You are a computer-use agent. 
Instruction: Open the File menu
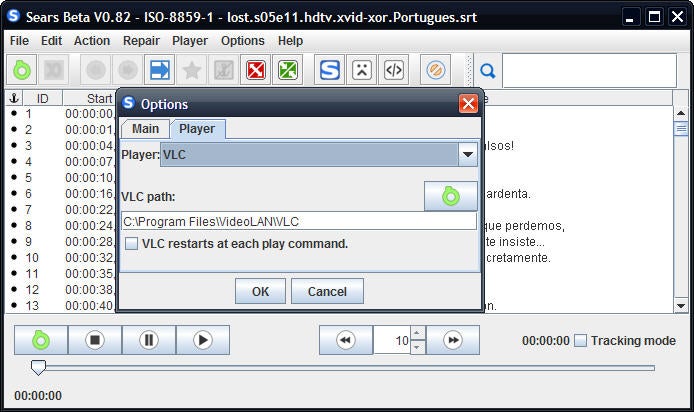point(19,41)
